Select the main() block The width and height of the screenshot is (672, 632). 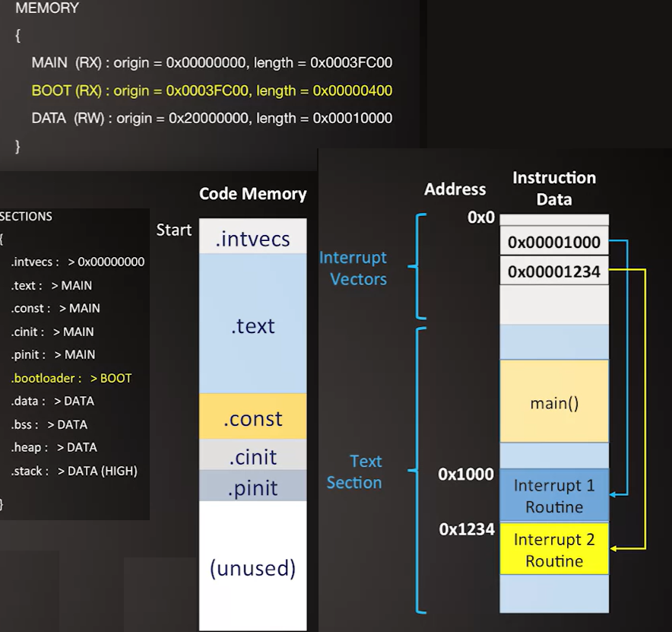[x=554, y=402]
